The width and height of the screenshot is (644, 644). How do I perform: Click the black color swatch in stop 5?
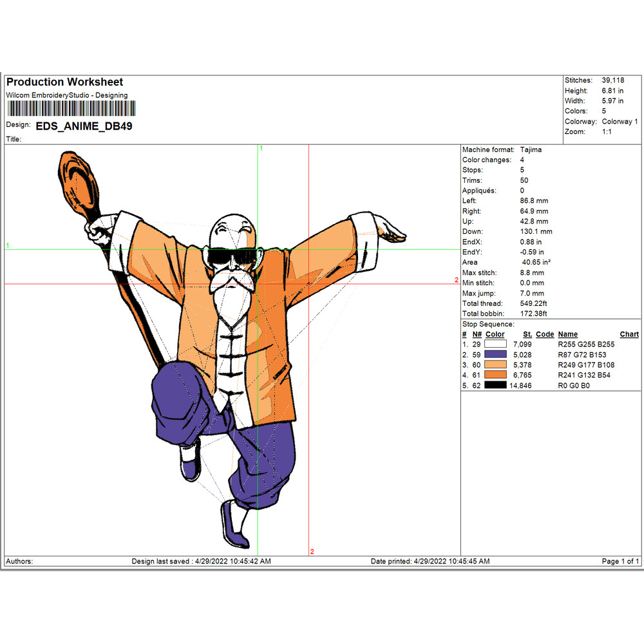[496, 386]
